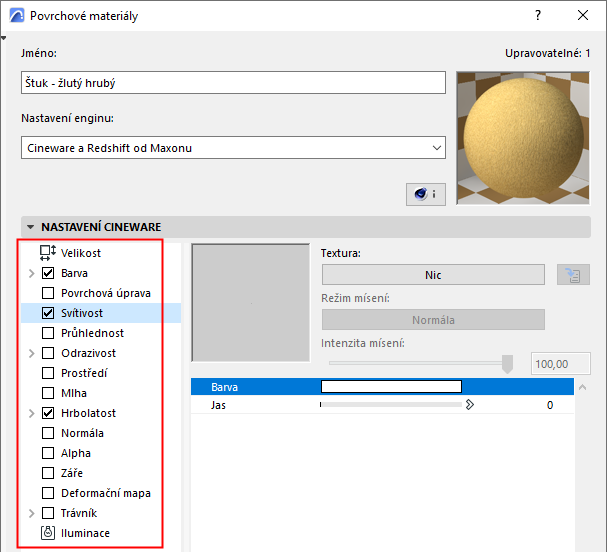Image resolution: width=607 pixels, height=552 pixels.
Task: Expand the Hrbolatost channel row
Action: point(32,413)
